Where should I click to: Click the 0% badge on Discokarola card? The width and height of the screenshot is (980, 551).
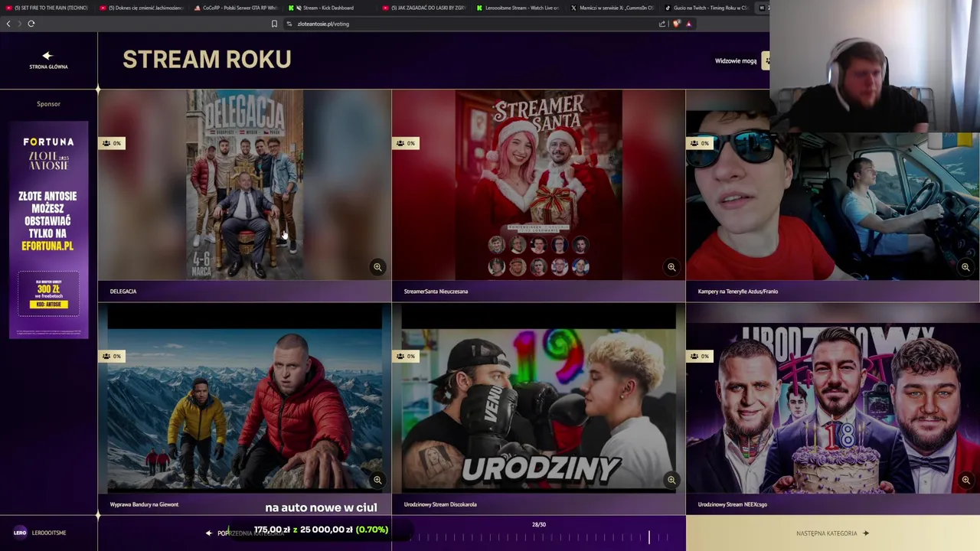tap(406, 356)
